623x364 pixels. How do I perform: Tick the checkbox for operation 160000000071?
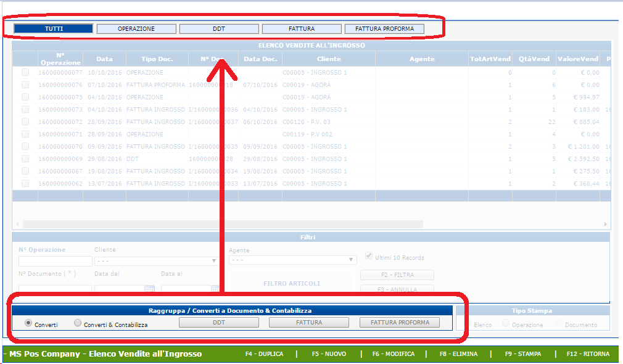(25, 134)
